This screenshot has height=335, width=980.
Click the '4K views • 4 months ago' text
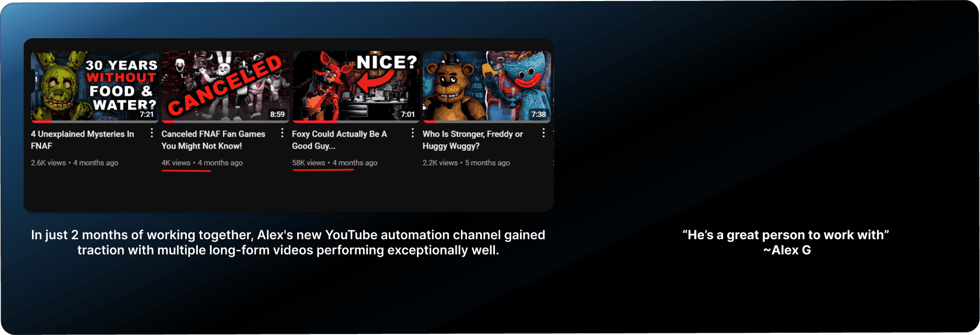coord(202,163)
